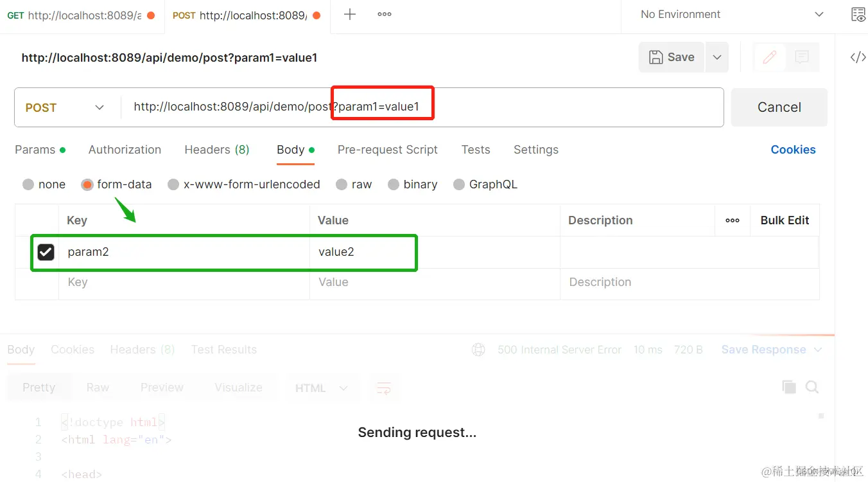Open the Cookies link
This screenshot has width=868, height=482.
[793, 150]
